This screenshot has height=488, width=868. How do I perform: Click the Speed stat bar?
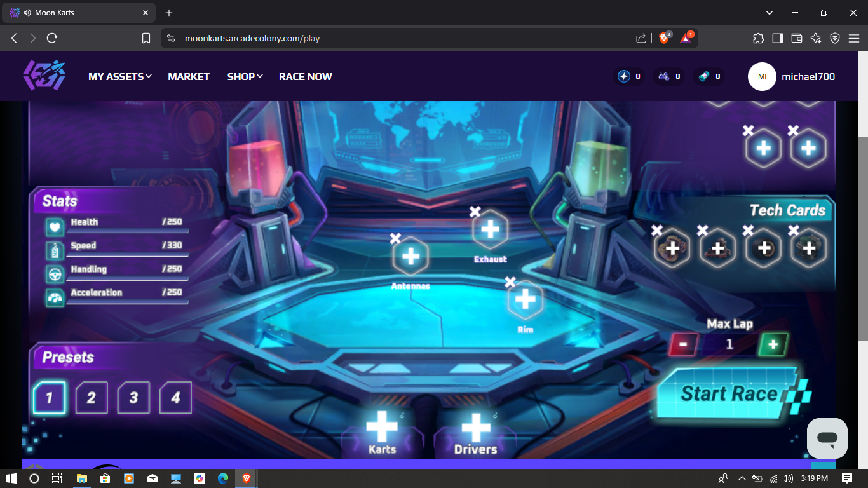pos(128,255)
